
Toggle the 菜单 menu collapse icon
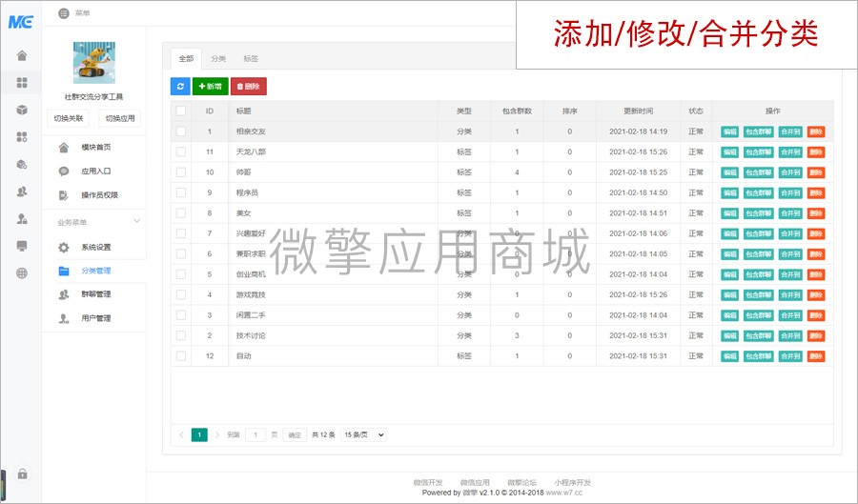64,13
